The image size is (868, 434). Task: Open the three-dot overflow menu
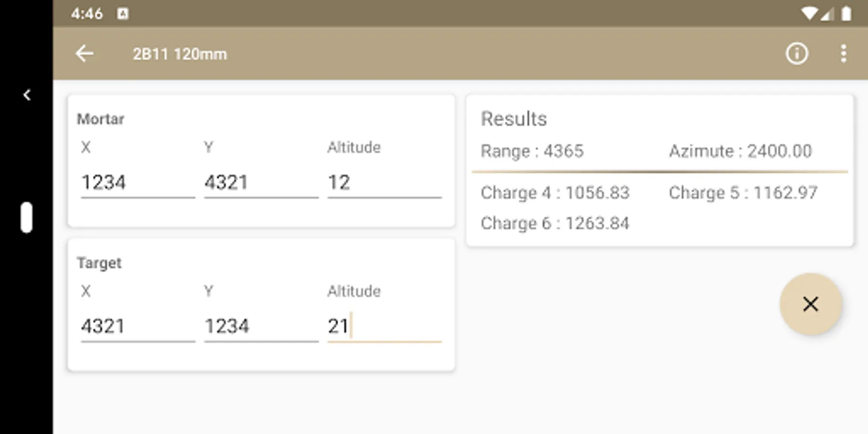pyautogui.click(x=843, y=54)
